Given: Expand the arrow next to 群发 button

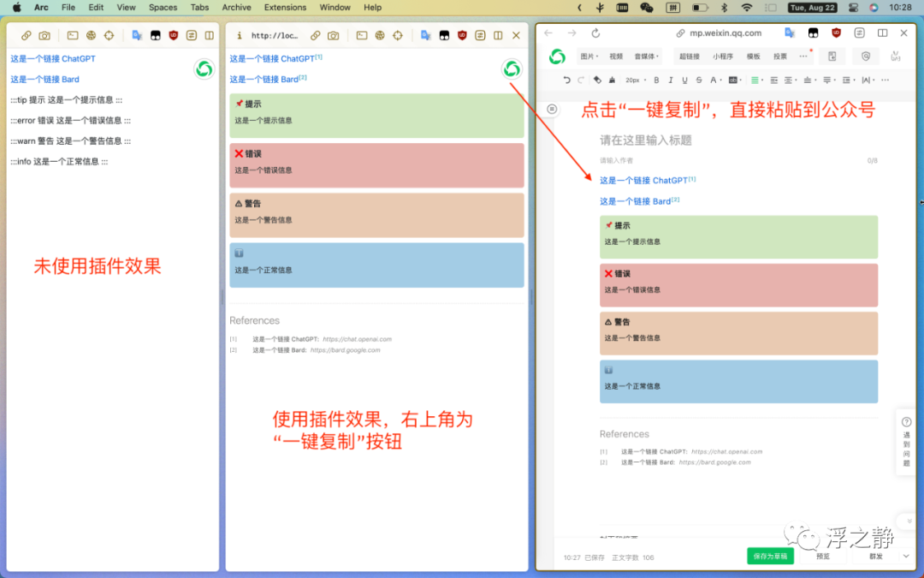Looking at the screenshot, I should [x=906, y=557].
